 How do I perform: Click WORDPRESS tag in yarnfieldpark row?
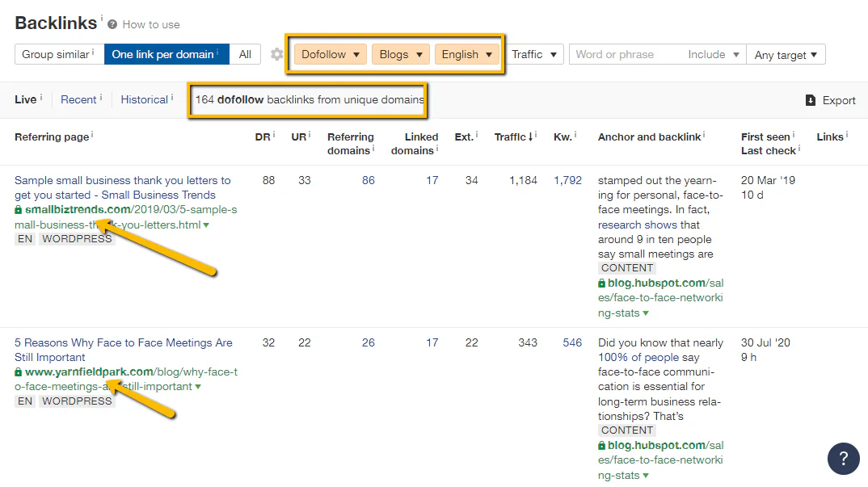[x=77, y=401]
